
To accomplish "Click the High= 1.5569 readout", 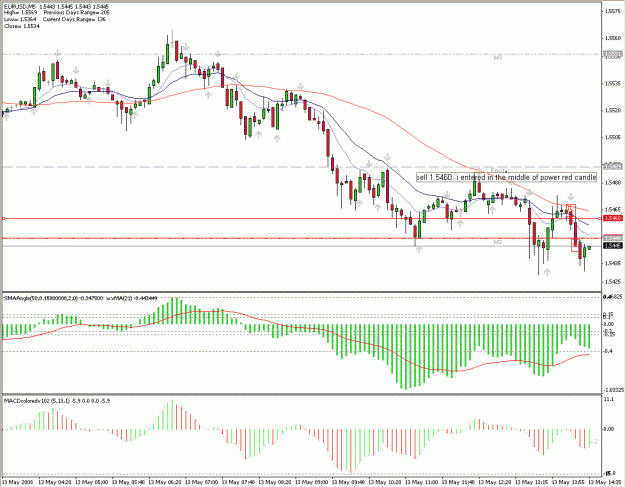I will click(20, 13).
